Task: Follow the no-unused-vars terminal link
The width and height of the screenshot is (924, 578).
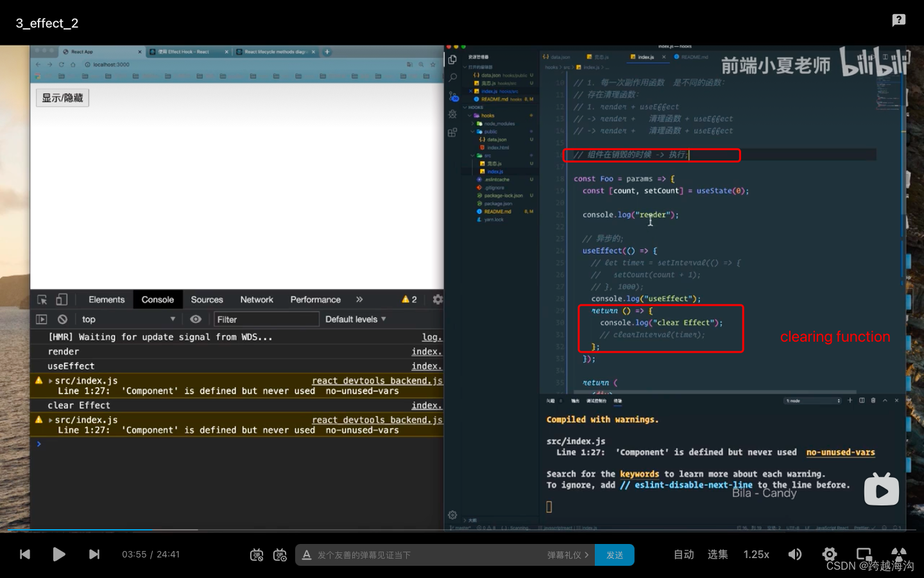Action: tap(841, 452)
